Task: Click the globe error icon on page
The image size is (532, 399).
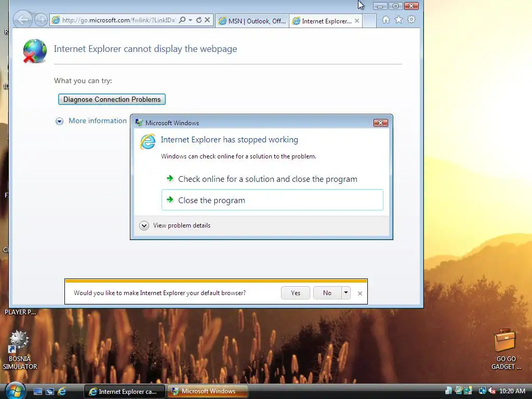Action: click(x=35, y=51)
